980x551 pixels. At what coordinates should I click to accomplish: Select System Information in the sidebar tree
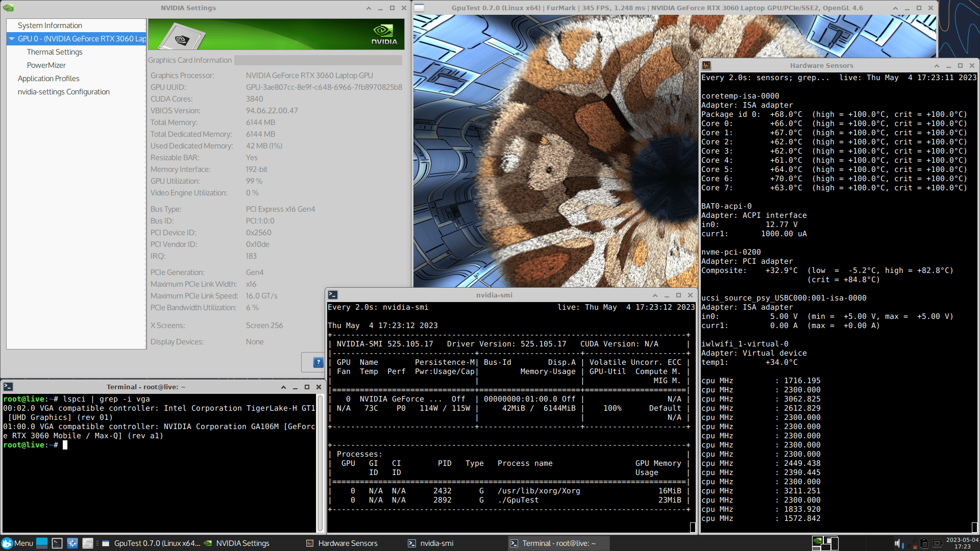click(50, 26)
